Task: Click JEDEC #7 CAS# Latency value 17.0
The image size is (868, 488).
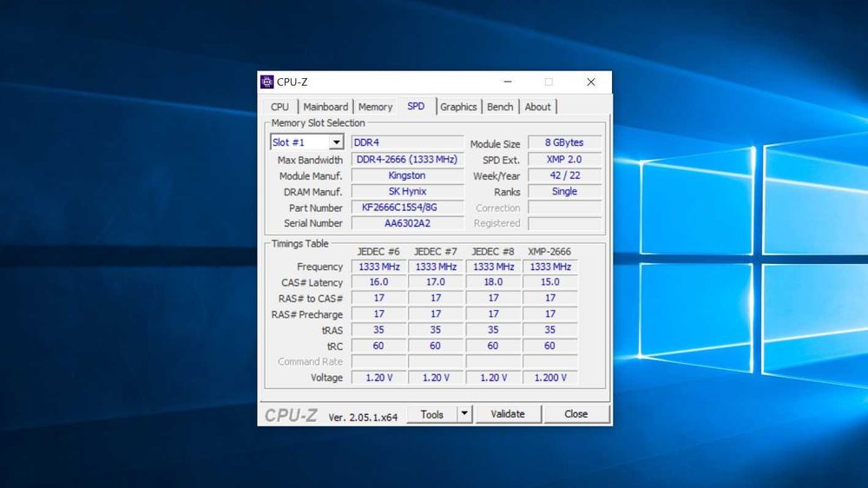Action: point(436,282)
